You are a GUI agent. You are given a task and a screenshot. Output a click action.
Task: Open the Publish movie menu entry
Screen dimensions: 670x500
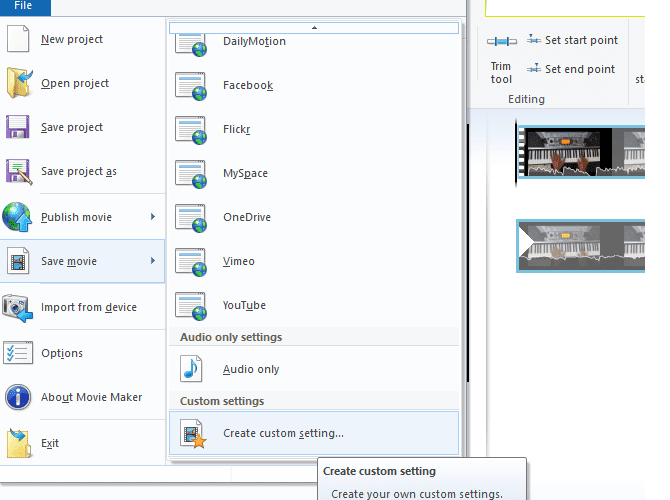[83, 217]
